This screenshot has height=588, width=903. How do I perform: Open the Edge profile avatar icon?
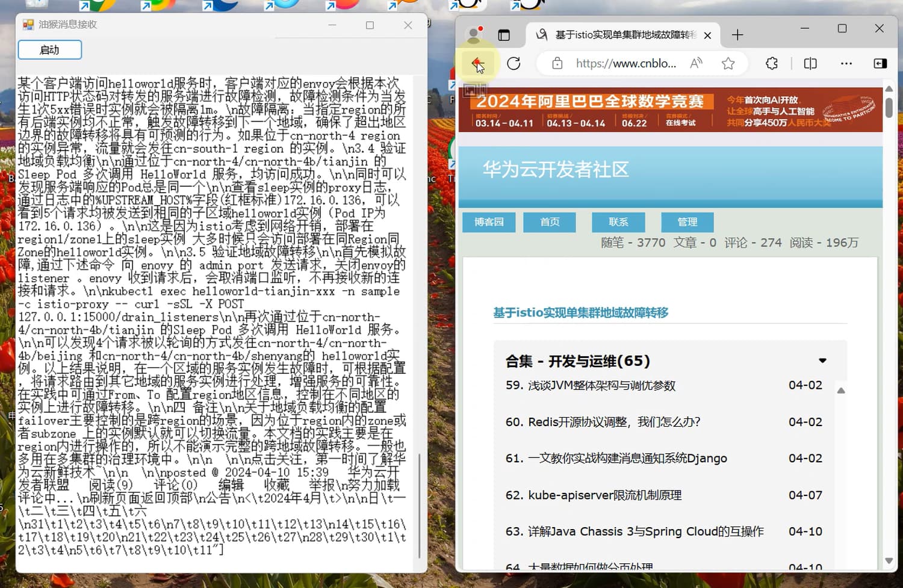474,35
